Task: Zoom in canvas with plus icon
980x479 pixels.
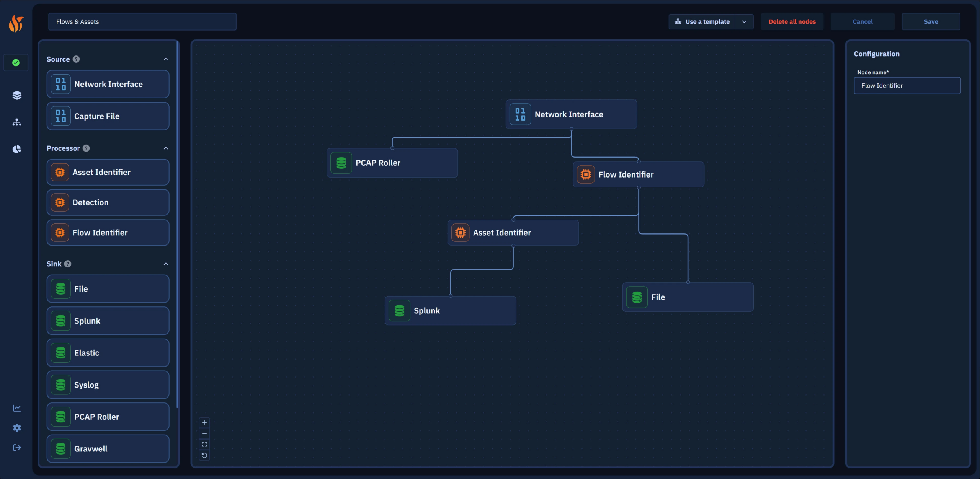Action: click(x=204, y=423)
